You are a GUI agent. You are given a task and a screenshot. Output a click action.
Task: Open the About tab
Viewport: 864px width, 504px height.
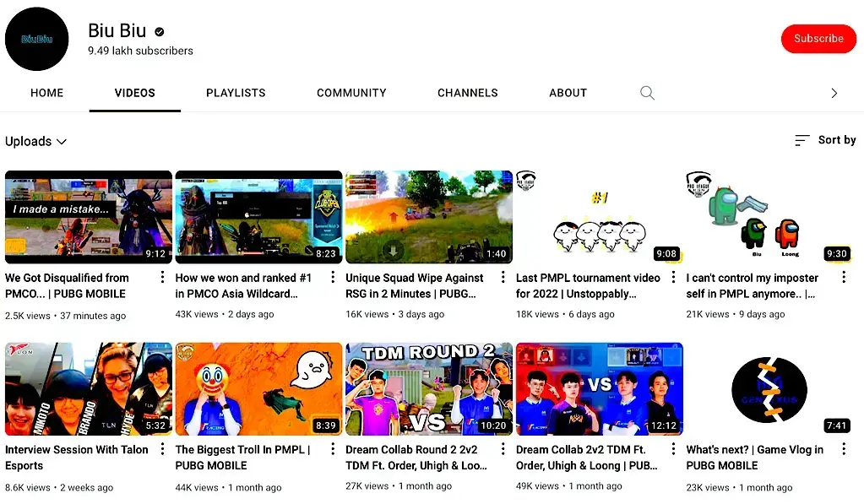click(568, 93)
